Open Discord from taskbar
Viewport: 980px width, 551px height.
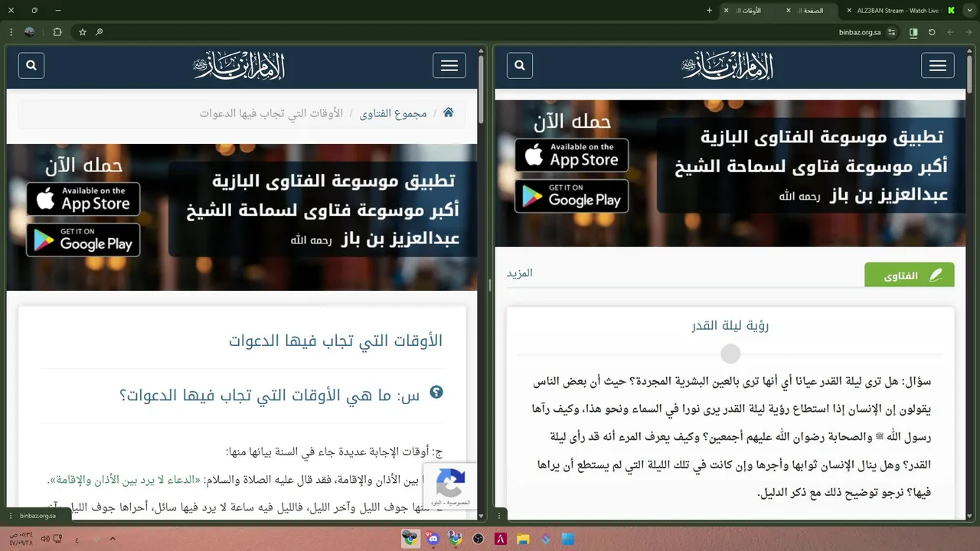(x=433, y=539)
